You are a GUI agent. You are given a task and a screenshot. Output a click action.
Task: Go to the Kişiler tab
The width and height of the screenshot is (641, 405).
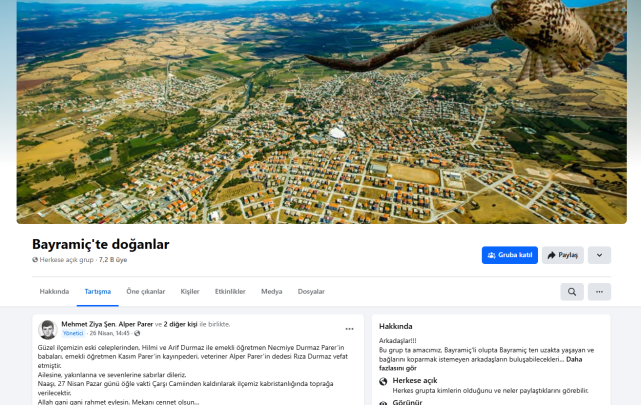tap(190, 291)
